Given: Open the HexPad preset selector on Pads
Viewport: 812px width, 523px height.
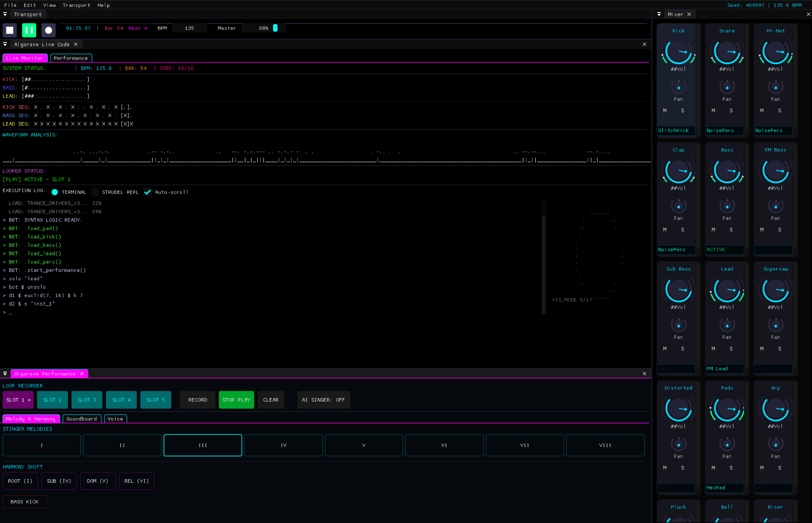Looking at the screenshot, I should point(725,488).
